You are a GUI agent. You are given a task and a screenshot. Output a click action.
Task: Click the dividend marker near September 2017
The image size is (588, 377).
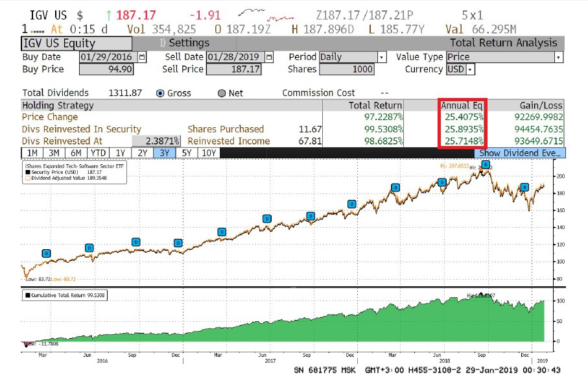[311, 216]
